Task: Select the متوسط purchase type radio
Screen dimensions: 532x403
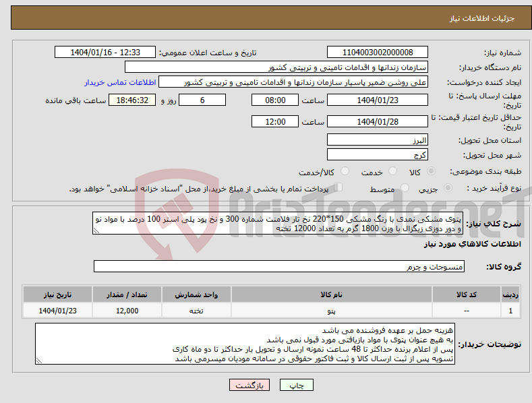Action: [x=405, y=187]
